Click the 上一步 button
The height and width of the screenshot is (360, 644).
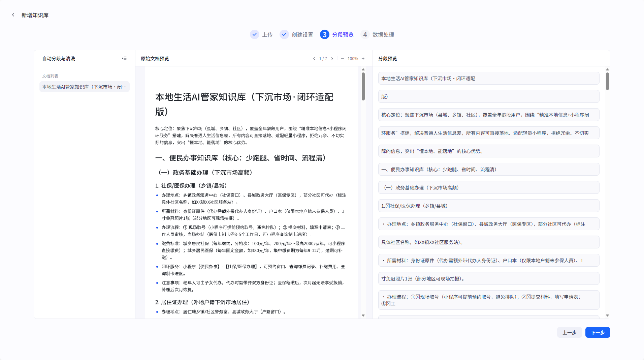tap(570, 332)
